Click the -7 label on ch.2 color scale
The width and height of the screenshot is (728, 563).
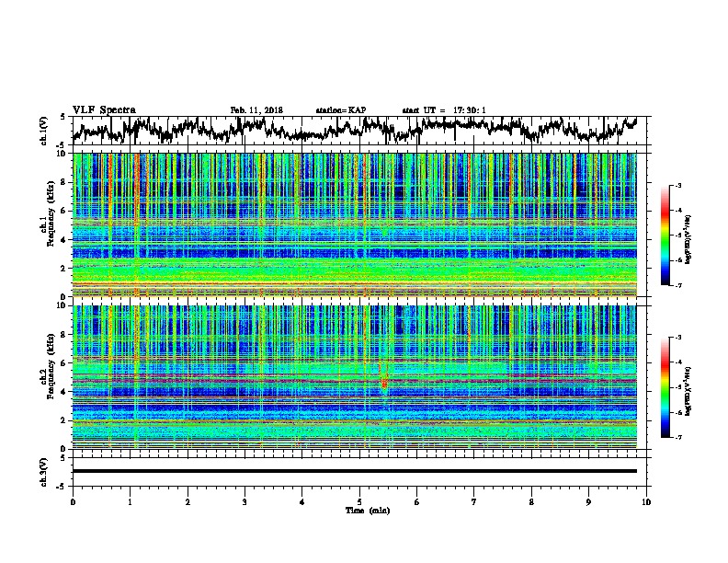point(678,437)
